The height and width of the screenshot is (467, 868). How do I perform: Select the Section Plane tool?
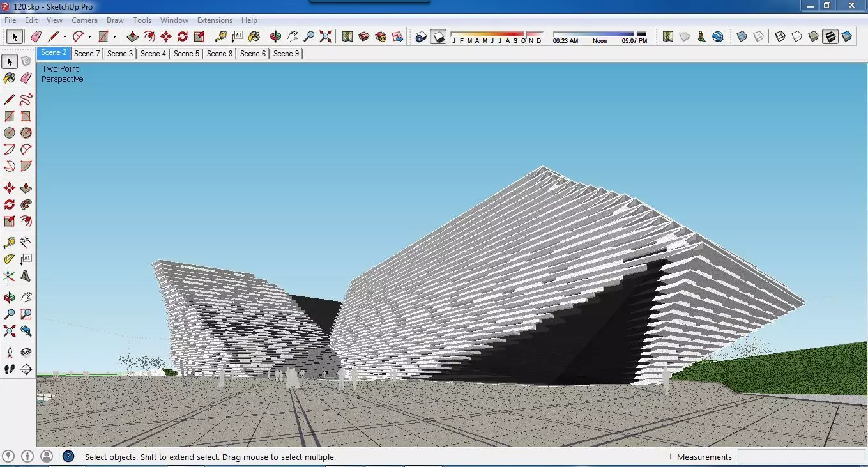tap(26, 369)
